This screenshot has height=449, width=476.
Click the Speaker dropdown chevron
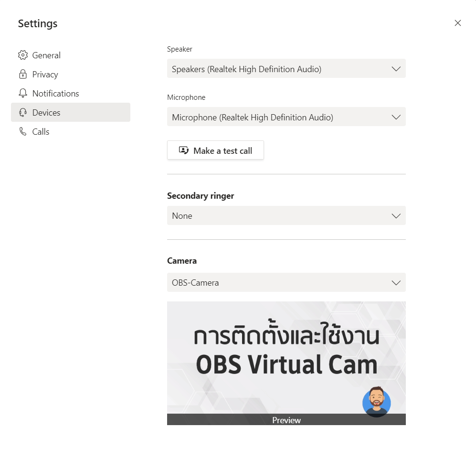(x=396, y=68)
